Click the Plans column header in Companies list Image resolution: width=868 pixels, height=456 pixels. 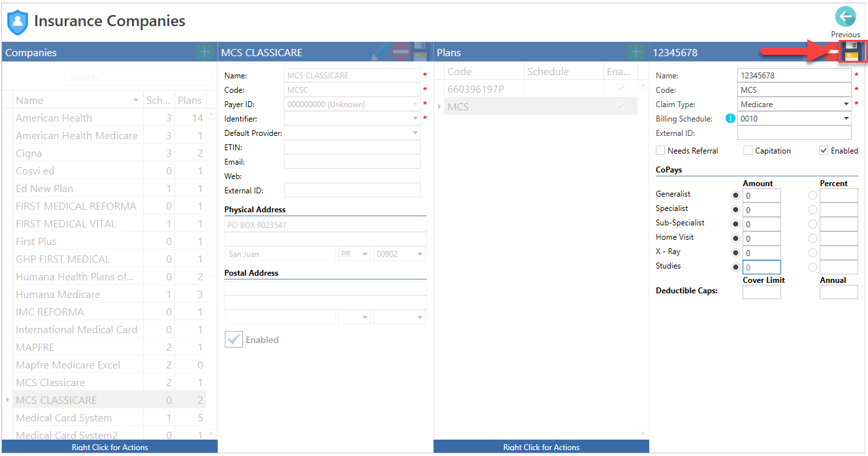click(190, 100)
